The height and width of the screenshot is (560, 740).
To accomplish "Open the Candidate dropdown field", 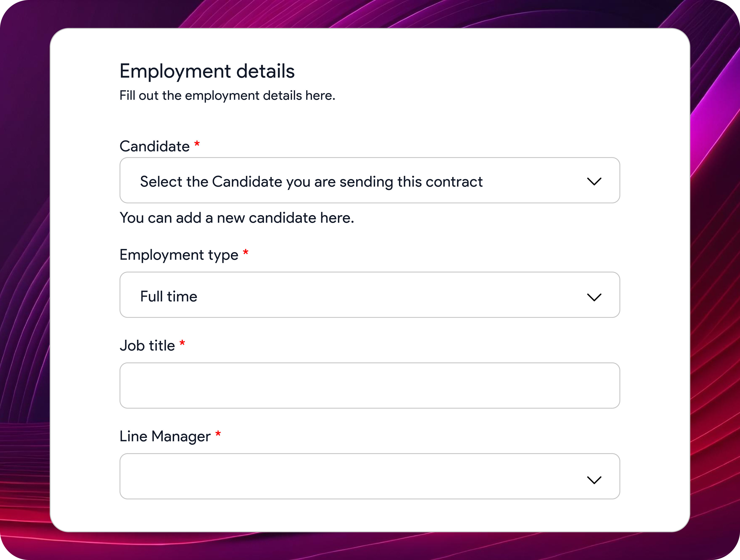I will pyautogui.click(x=370, y=180).
